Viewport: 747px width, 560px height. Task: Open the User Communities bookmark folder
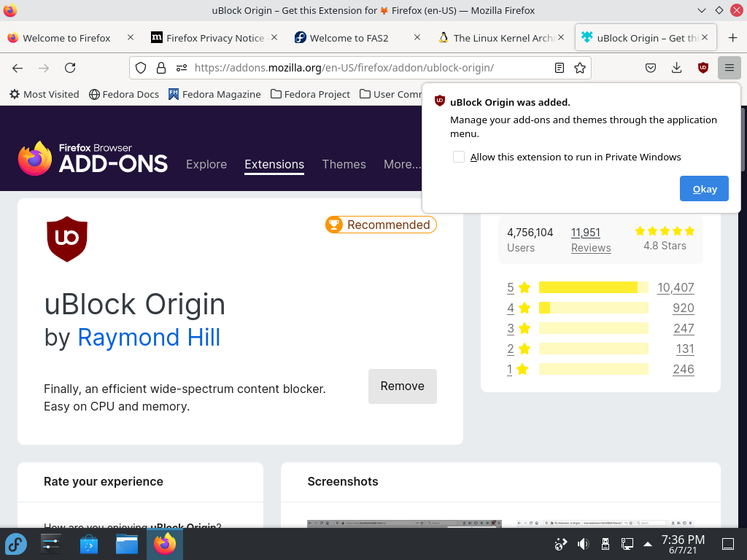tap(391, 94)
